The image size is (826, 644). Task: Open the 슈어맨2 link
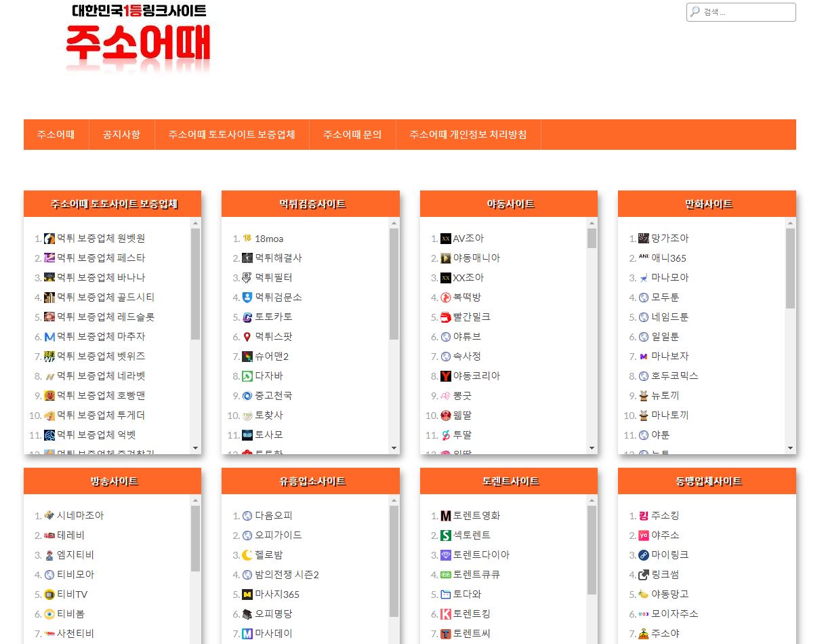(x=272, y=357)
